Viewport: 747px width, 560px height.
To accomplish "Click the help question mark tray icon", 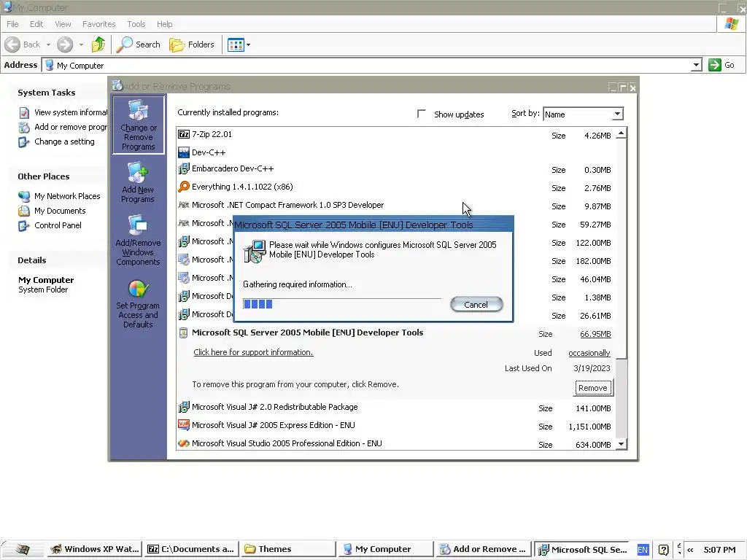I will [x=664, y=550].
